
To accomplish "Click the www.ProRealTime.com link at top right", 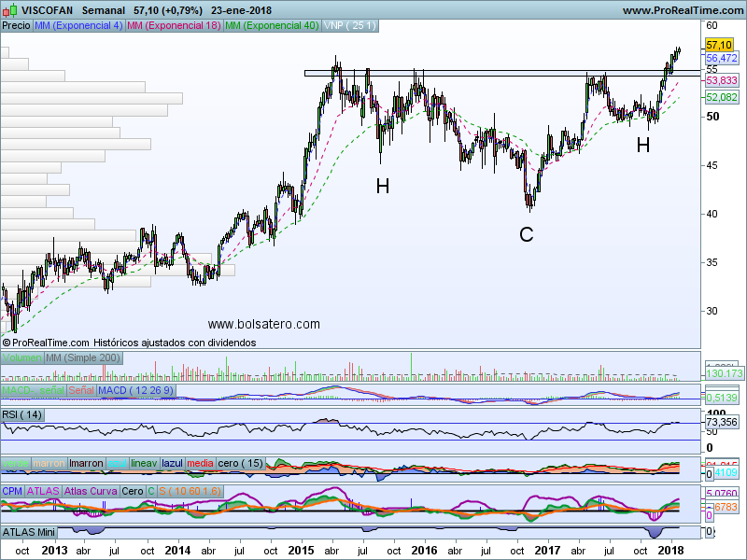I will (682, 10).
